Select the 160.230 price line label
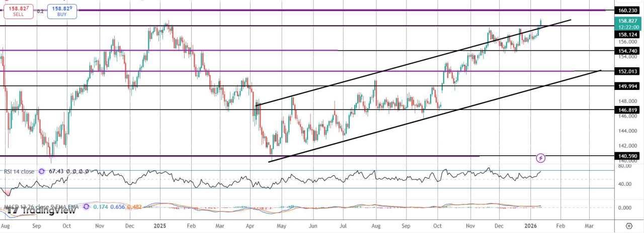This screenshot has height=233, width=644. (627, 10)
